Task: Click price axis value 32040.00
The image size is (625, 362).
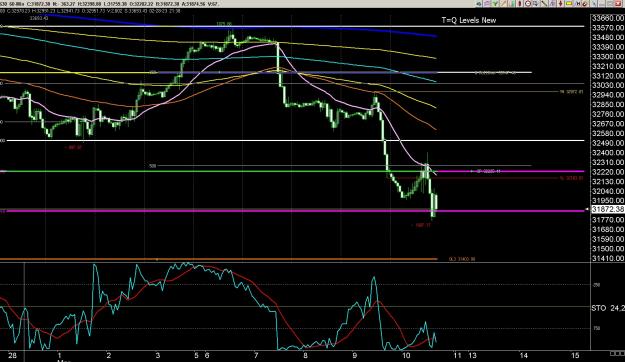Action: (608, 191)
